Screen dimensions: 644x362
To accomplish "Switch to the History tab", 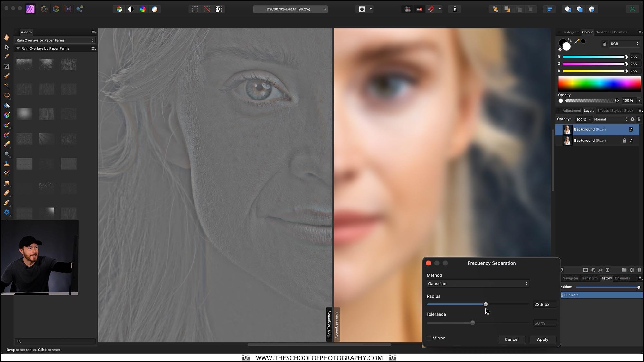I will 606,278.
